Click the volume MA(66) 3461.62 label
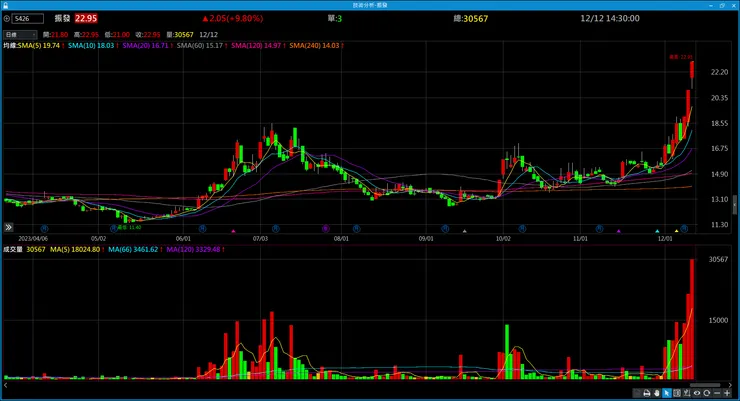Screen dimensions: 740x401 [133, 249]
